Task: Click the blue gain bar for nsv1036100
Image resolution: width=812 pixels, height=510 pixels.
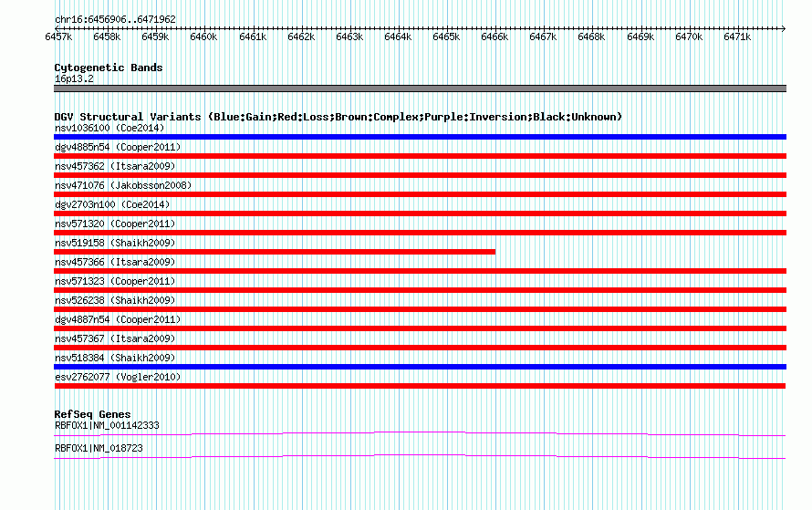Action: 420,137
